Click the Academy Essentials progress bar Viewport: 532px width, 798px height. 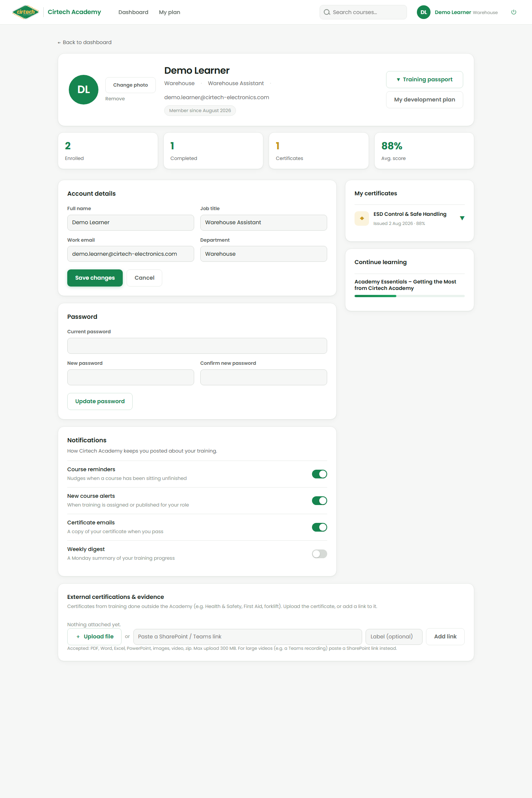point(410,296)
